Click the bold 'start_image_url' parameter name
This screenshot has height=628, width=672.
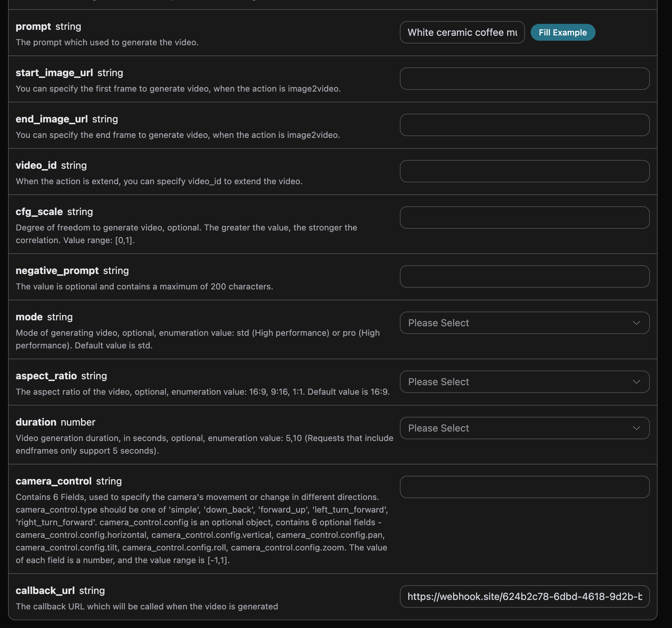54,73
